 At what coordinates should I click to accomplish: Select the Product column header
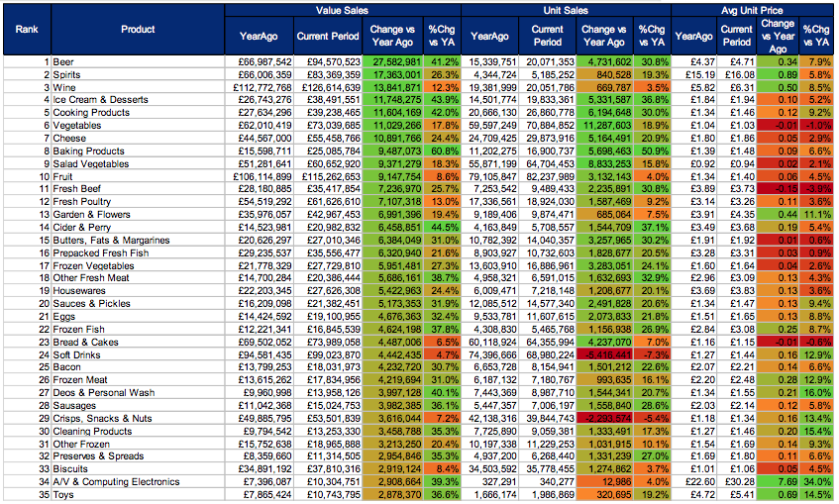tap(138, 30)
